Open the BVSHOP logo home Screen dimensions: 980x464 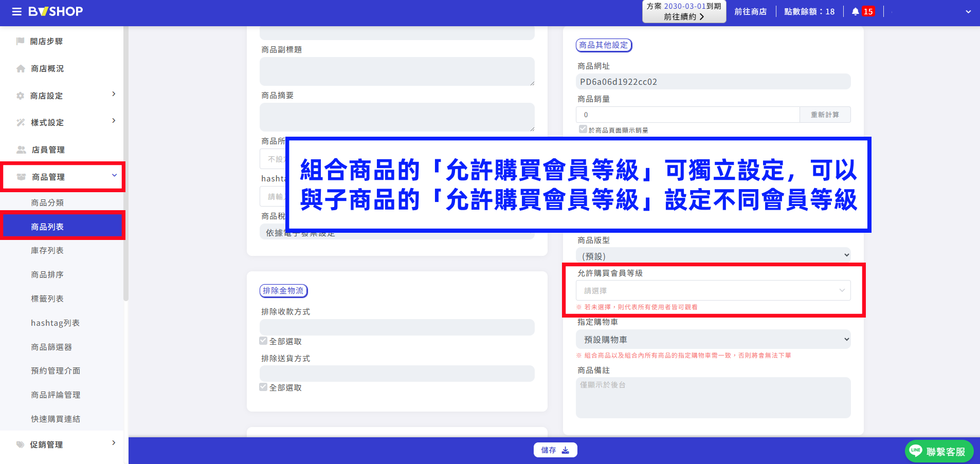56,11
